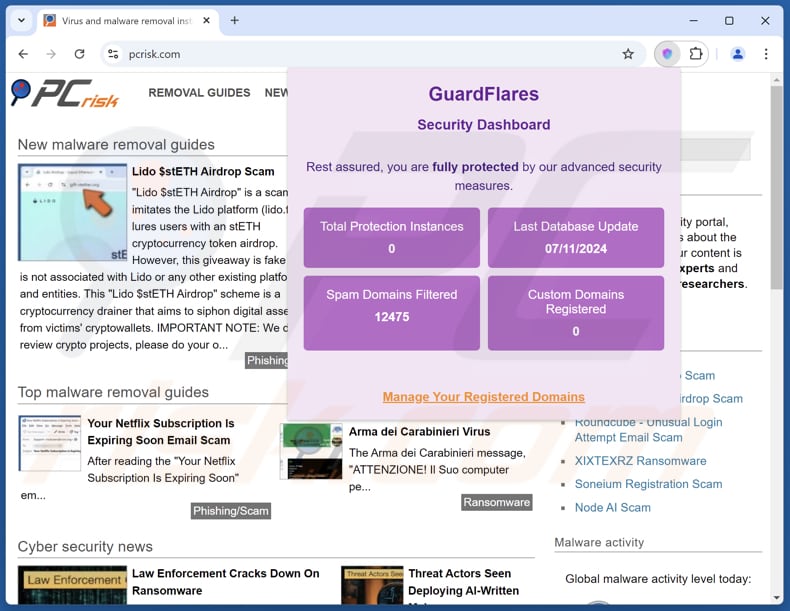
Task: Click the Netflix email scam thumbnail
Action: (49, 443)
